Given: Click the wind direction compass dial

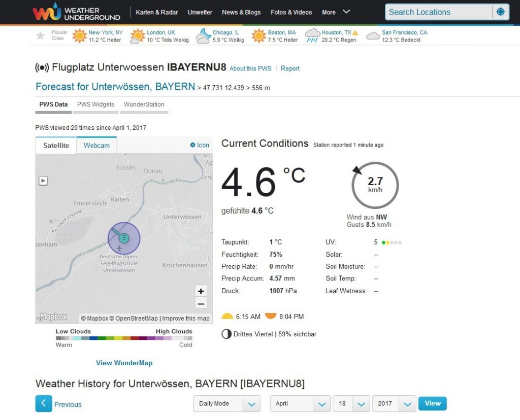Looking at the screenshot, I should point(375,185).
